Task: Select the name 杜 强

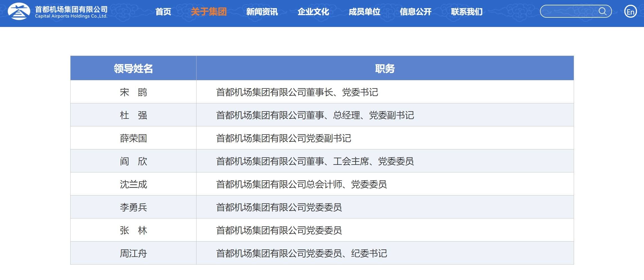Action: click(134, 115)
